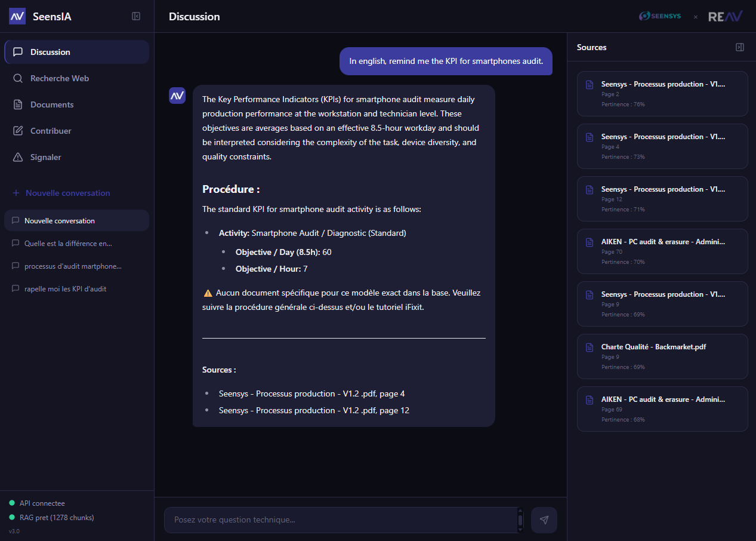The width and height of the screenshot is (756, 541).
Task: Click the SeensIA logo square
Action: (x=16, y=16)
